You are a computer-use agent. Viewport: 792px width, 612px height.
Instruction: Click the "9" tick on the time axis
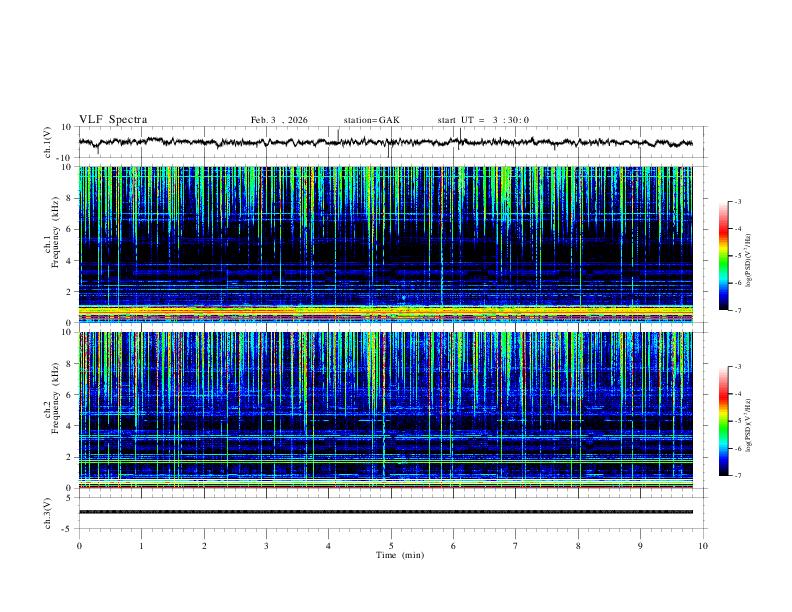640,546
